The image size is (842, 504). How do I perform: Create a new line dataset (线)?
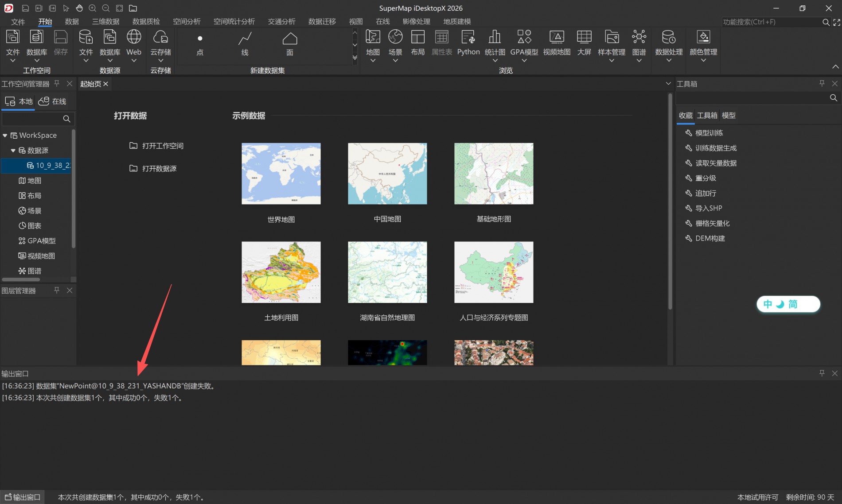click(x=245, y=44)
